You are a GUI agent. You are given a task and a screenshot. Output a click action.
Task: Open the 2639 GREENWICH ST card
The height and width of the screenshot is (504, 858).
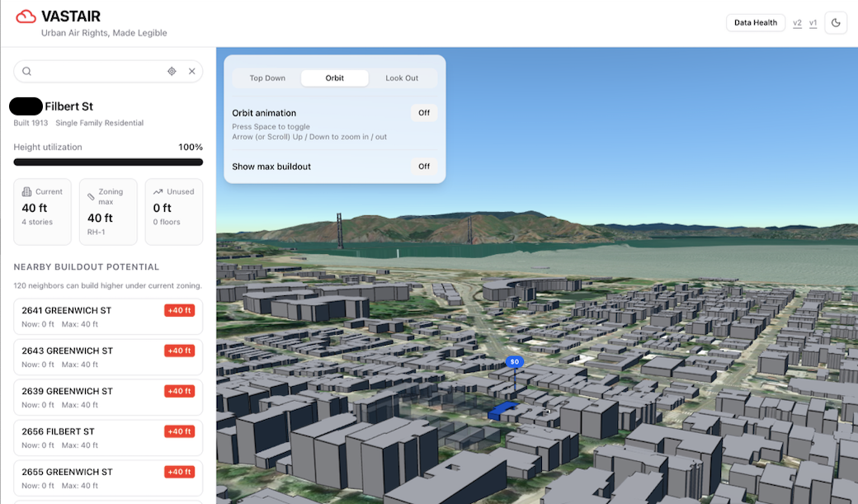coord(108,398)
